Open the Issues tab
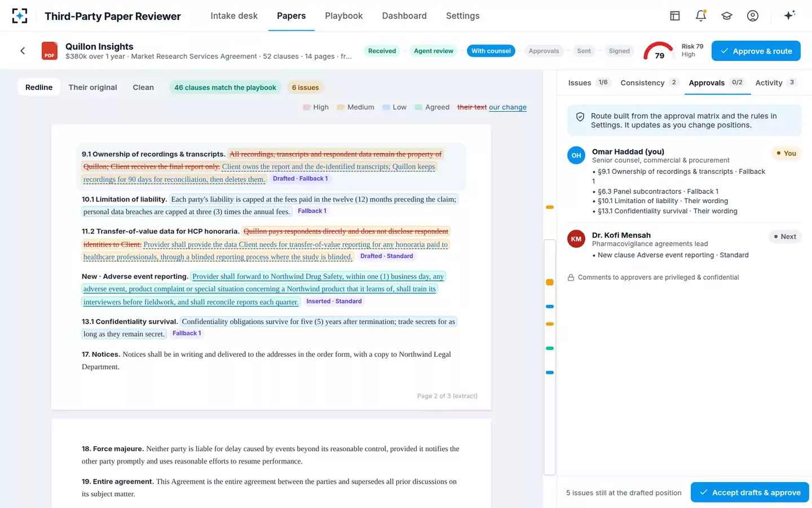This screenshot has height=508, width=812. [x=588, y=83]
